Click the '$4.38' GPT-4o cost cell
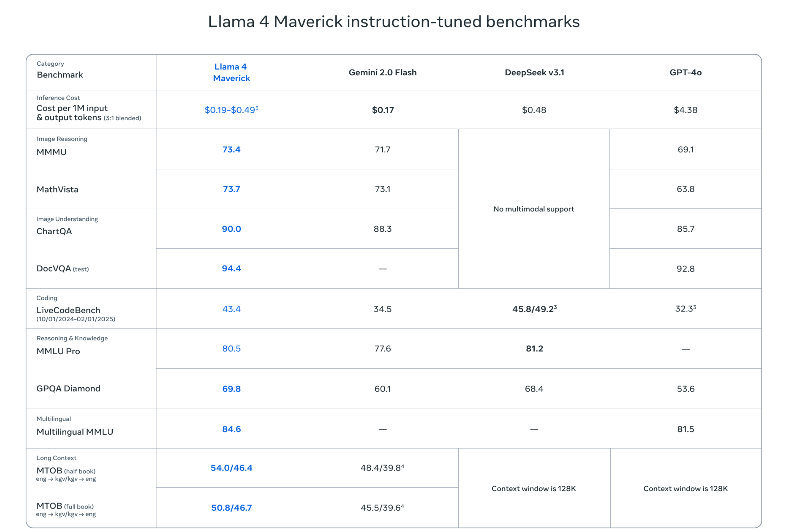Screen dimensions: 789x532 (686, 110)
